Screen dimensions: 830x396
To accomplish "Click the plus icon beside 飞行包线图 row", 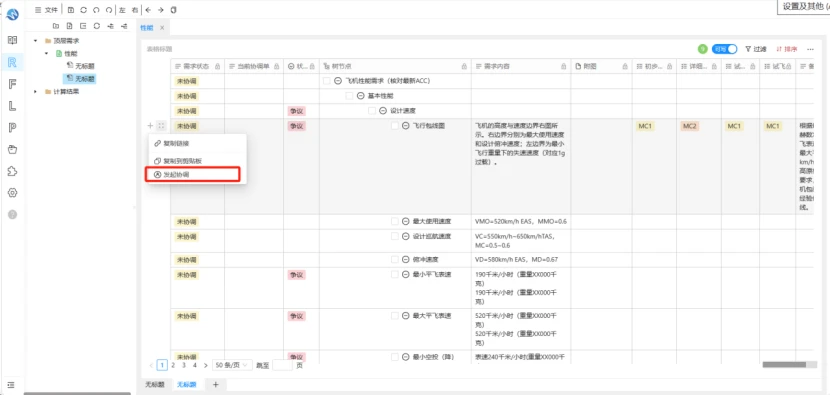I will click(x=150, y=126).
